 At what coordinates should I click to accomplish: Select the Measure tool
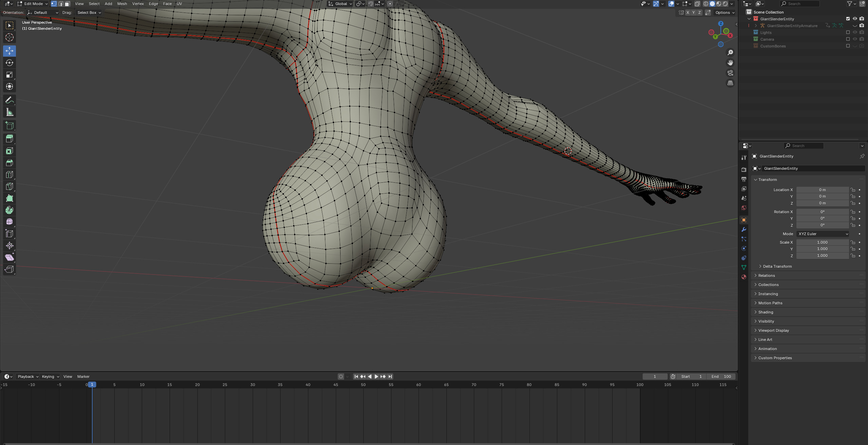pyautogui.click(x=9, y=112)
